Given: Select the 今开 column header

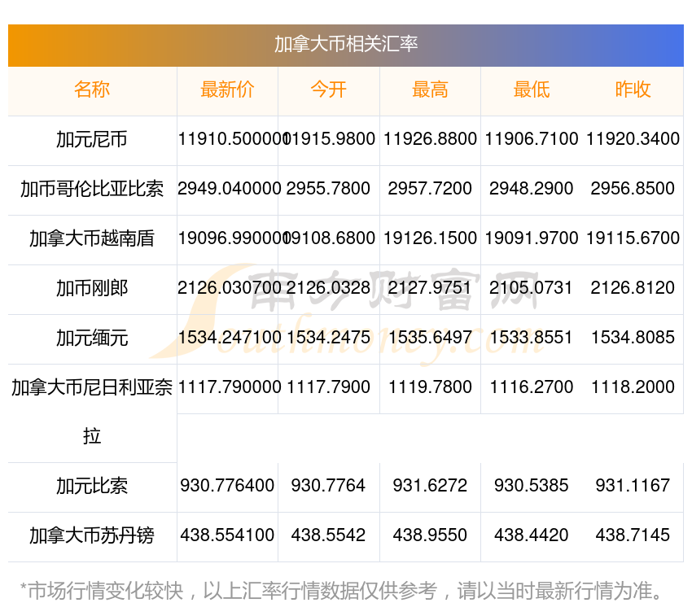Looking at the screenshot, I should [328, 90].
